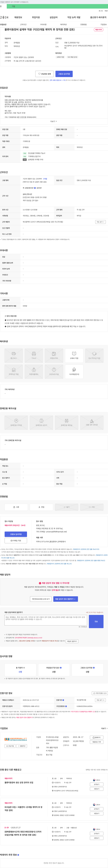Switch to the 근무조건 tab

(23, 25)
